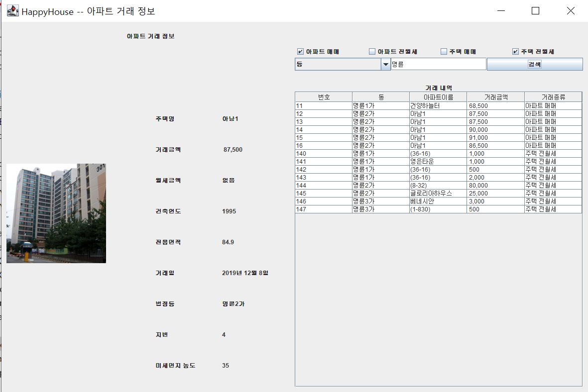This screenshot has width=588, height=392.
Task: Click price 86,500 in row 16
Action: click(x=478, y=145)
